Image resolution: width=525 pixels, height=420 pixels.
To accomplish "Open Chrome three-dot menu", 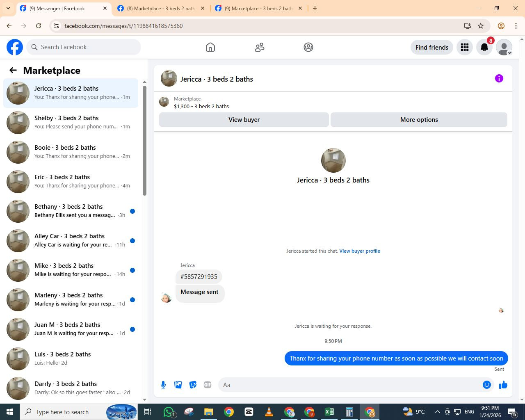I will pos(516,26).
